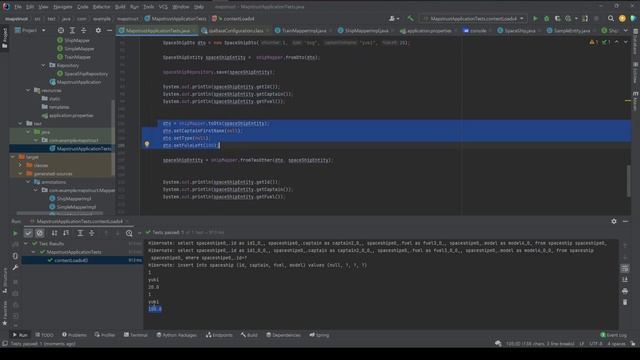Open the Profiler tool window
640x360 pixels.
(104, 335)
